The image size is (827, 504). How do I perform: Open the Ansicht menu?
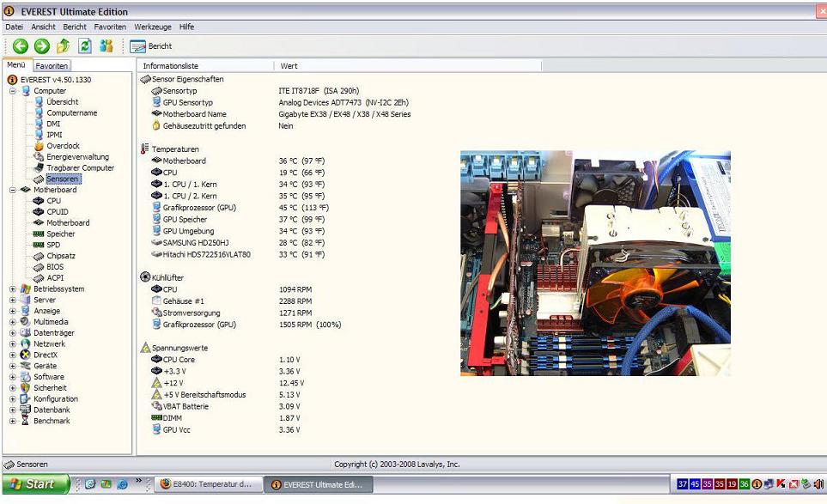click(x=43, y=27)
